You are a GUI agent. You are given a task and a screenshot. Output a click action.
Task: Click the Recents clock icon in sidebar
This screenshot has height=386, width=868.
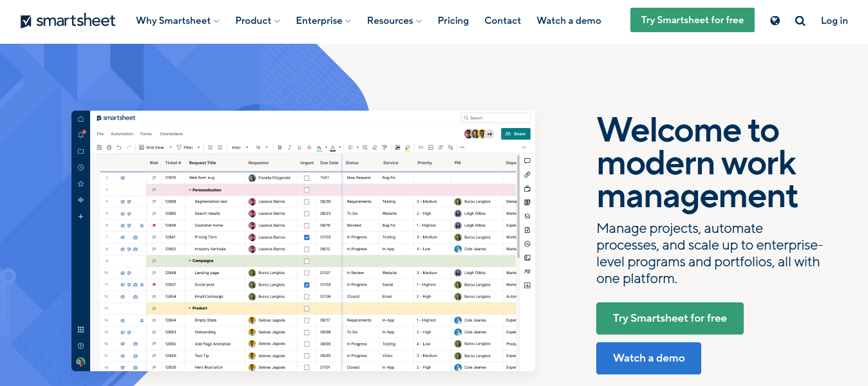pyautogui.click(x=80, y=167)
